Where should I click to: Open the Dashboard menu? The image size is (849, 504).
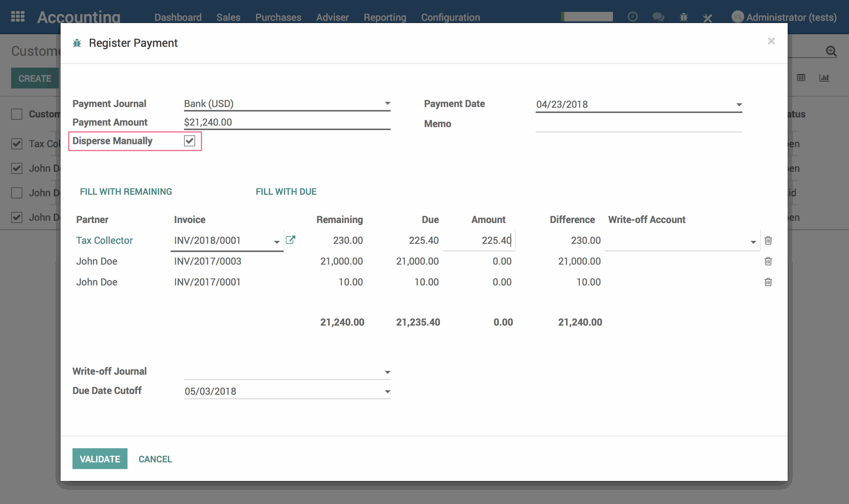click(178, 17)
